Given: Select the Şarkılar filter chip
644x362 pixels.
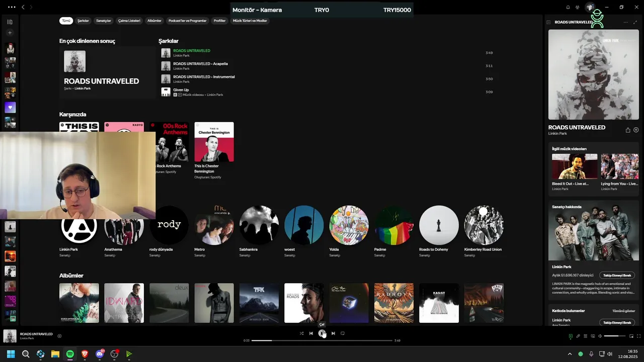Looking at the screenshot, I should [83, 21].
